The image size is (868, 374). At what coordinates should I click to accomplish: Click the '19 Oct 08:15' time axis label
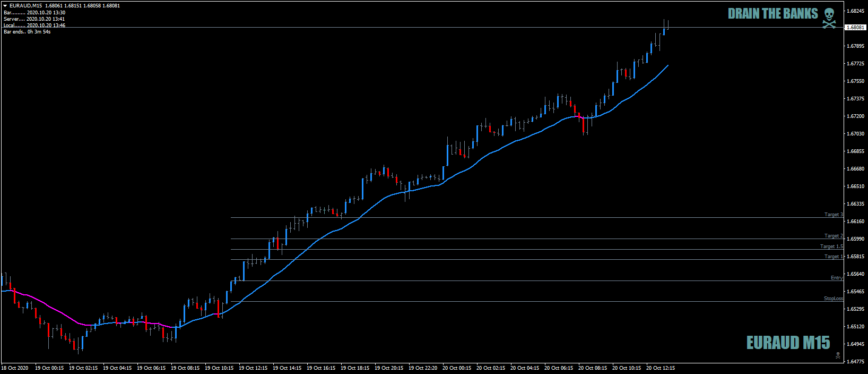click(x=185, y=368)
